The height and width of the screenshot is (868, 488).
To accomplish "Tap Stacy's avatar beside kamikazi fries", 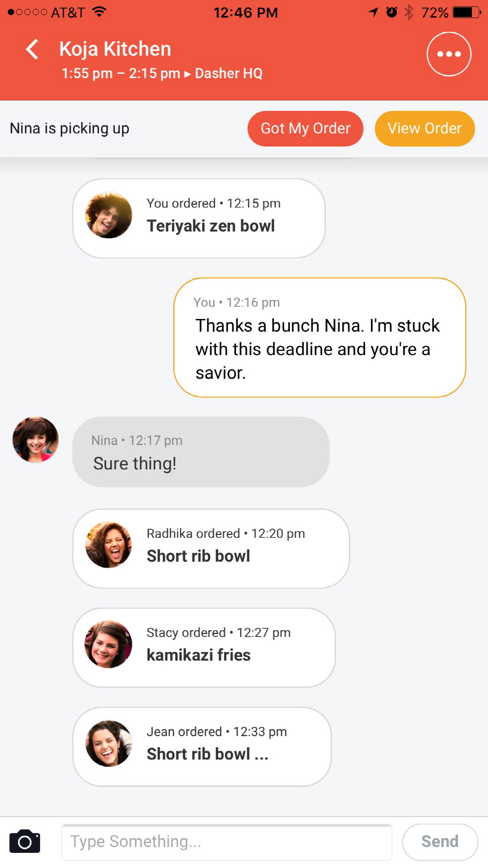I will click(x=108, y=644).
